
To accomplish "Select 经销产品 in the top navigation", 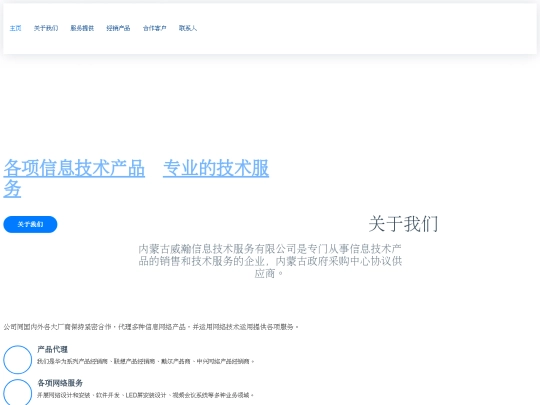I will [x=118, y=28].
